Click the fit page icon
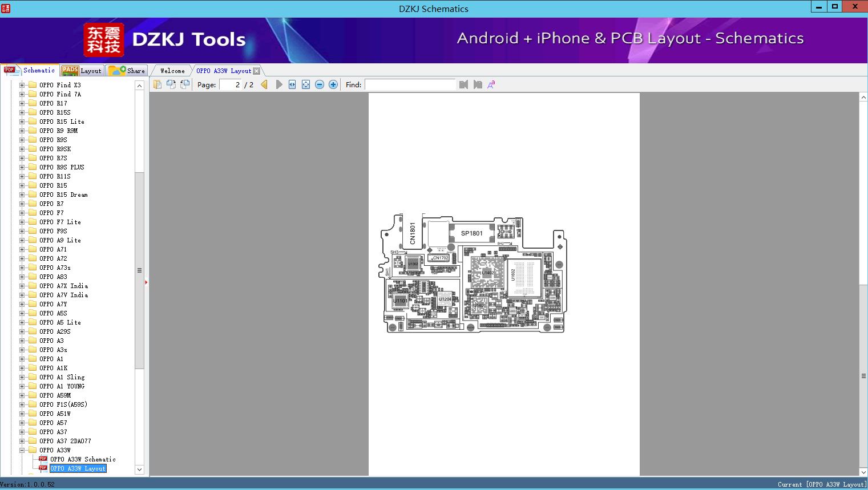This screenshot has width=868, height=490. click(306, 84)
